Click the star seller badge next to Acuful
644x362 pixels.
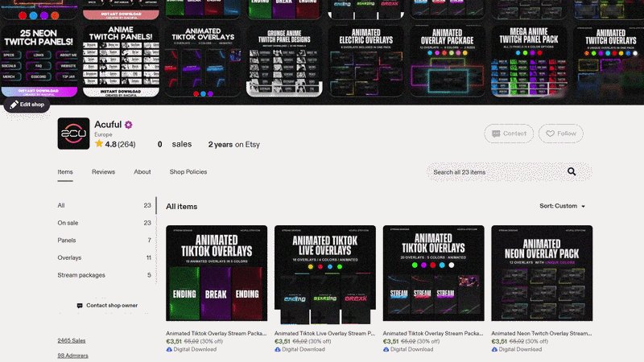tap(129, 125)
